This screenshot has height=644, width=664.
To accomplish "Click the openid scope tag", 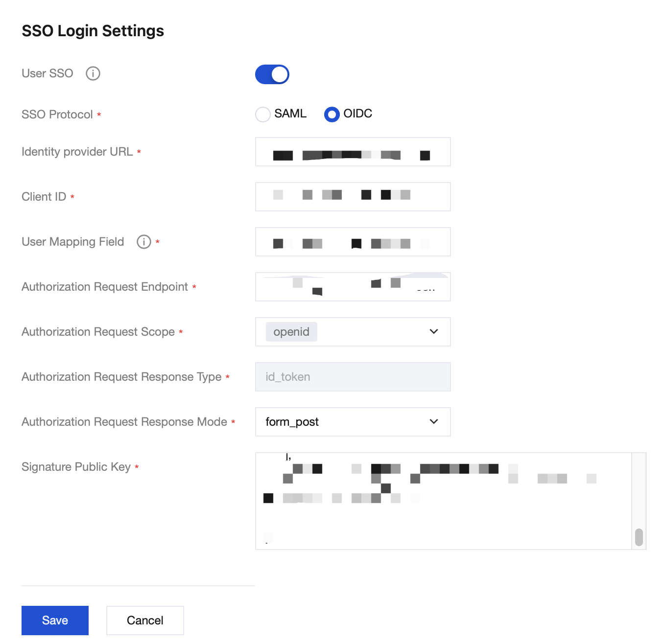I will 291,332.
